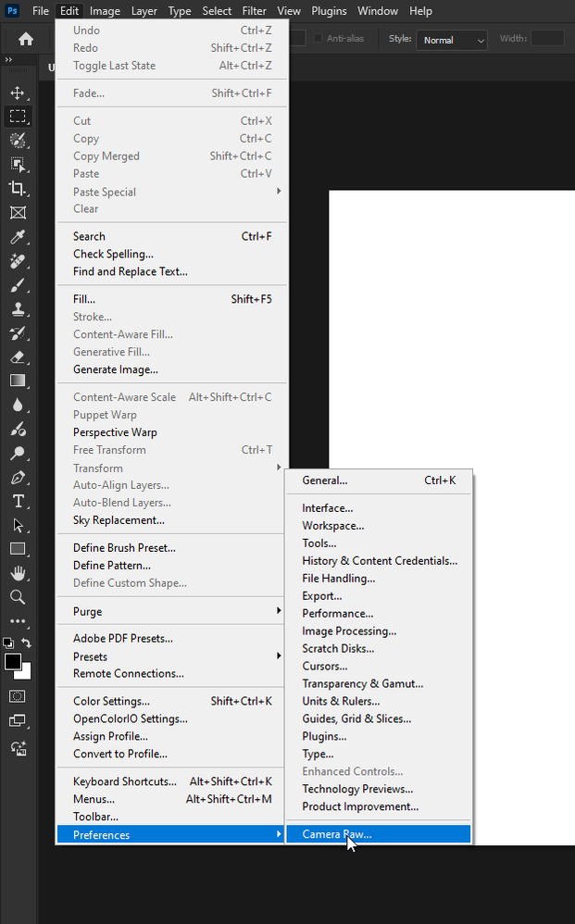Viewport: 575px width, 924px height.
Task: Choose Keyboard Shortcuts from Edit menu
Action: coord(172,781)
